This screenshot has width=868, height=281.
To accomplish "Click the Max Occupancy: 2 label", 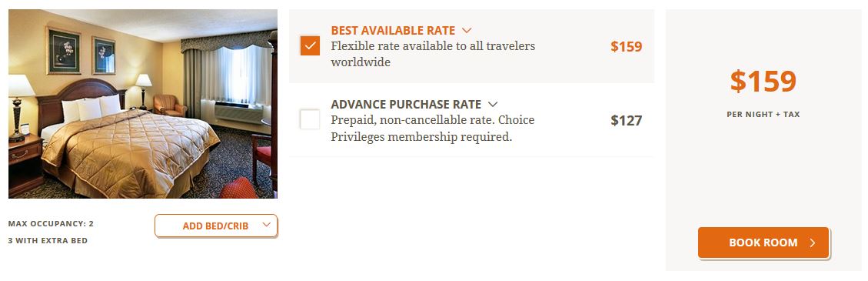I will [51, 224].
